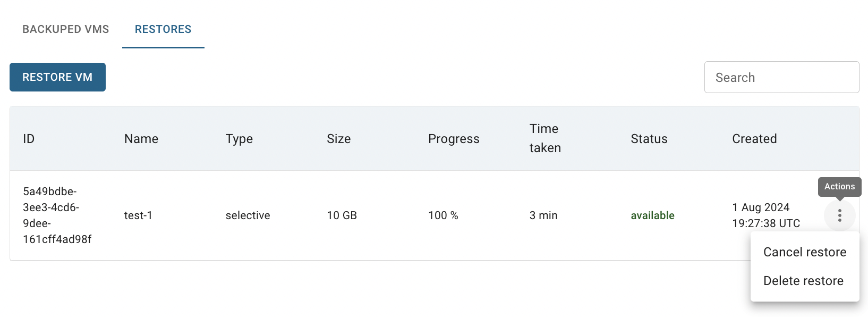Viewport: 868px width, 317px height.
Task: Sort by the Type column header
Action: click(x=239, y=139)
